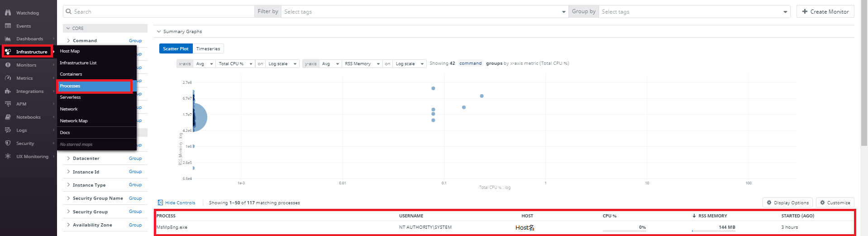Click the gear icon on Customize

[x=822, y=202]
